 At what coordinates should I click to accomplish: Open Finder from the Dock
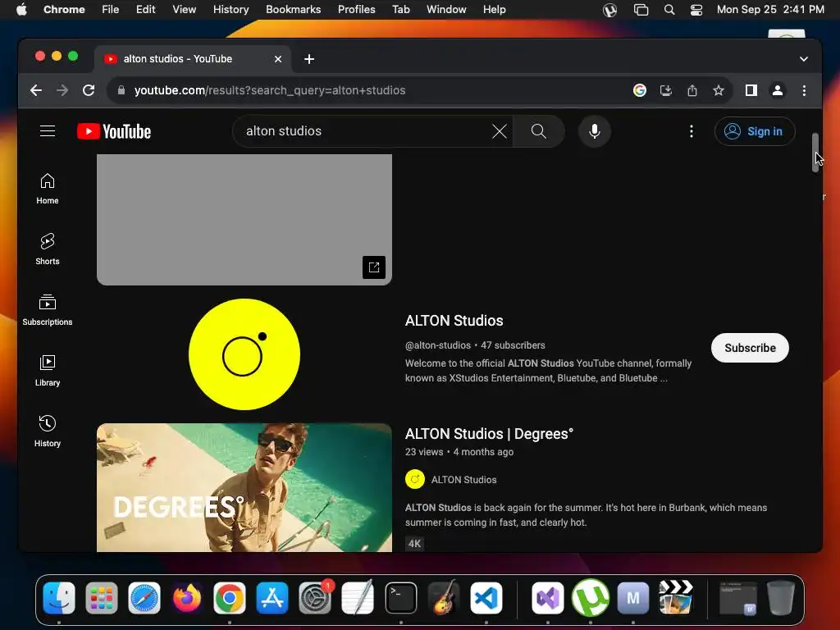[59, 598]
